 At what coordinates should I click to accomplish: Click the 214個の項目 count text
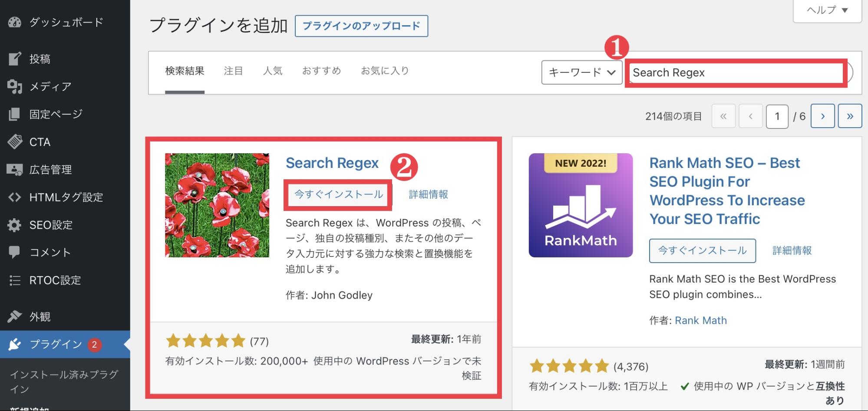click(x=673, y=116)
